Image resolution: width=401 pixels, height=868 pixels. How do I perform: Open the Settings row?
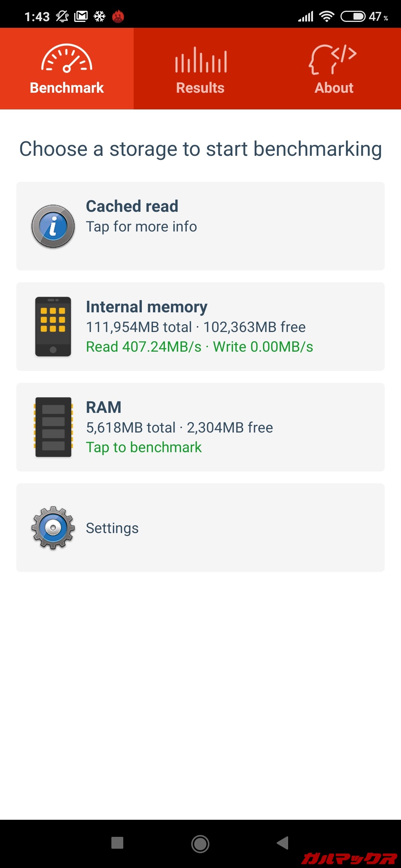(200, 527)
